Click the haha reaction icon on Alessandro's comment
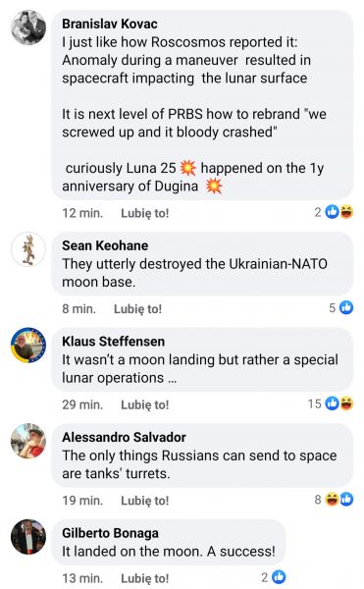The width and height of the screenshot is (364, 589). (x=332, y=500)
